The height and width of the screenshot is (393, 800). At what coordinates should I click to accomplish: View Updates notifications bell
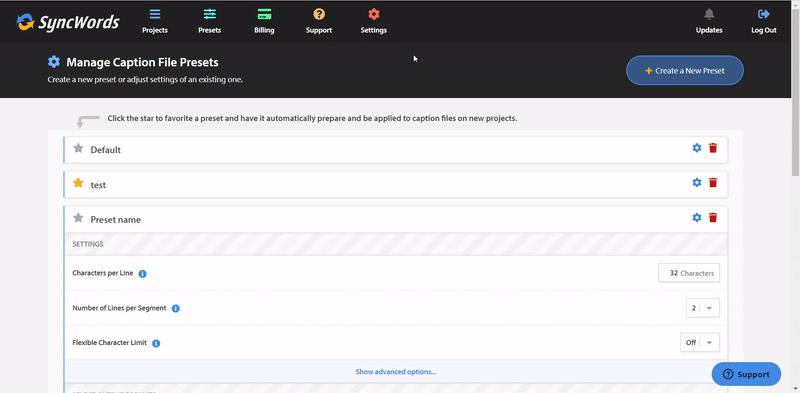pyautogui.click(x=709, y=21)
